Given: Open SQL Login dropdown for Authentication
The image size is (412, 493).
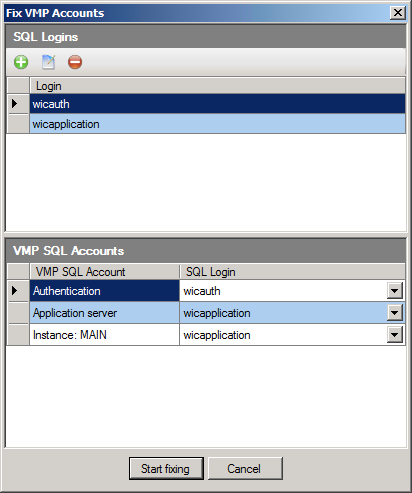Looking at the screenshot, I should 395,291.
